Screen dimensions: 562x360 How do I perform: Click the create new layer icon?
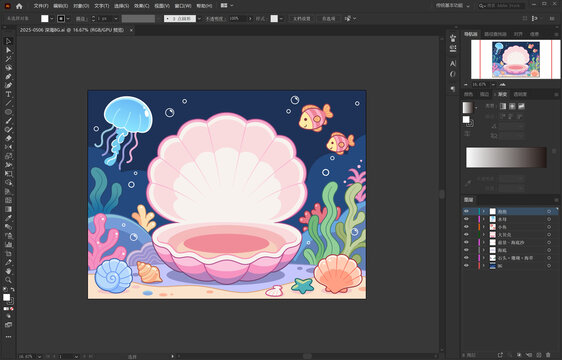pos(538,355)
